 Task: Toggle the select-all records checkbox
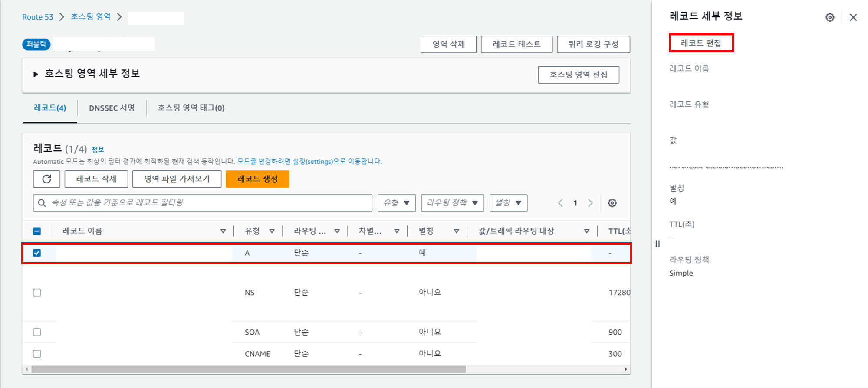point(37,231)
